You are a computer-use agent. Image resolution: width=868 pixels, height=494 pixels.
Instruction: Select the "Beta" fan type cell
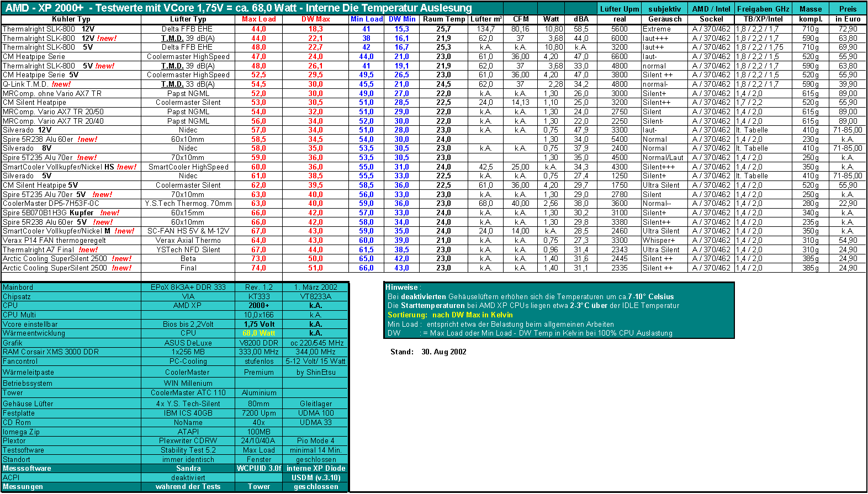point(188,258)
